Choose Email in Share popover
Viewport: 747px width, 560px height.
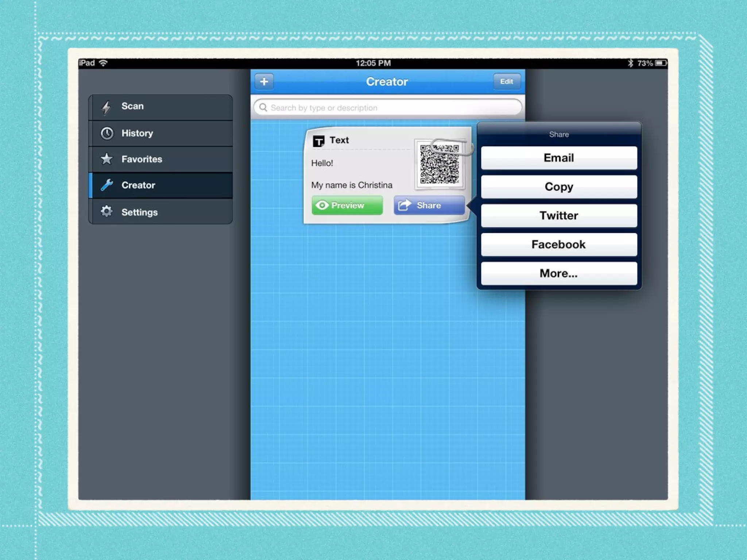[558, 158]
